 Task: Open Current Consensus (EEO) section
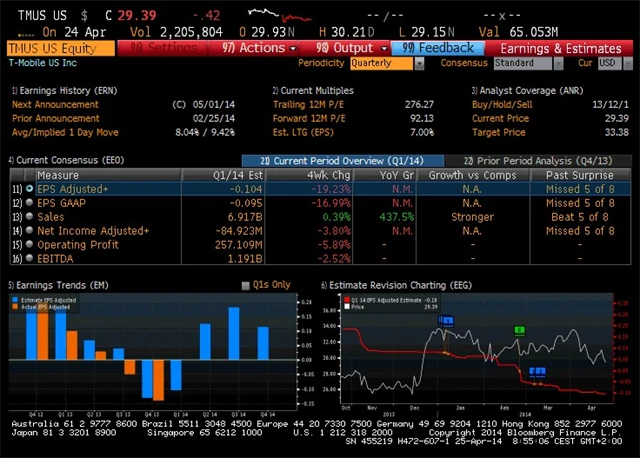click(66, 160)
